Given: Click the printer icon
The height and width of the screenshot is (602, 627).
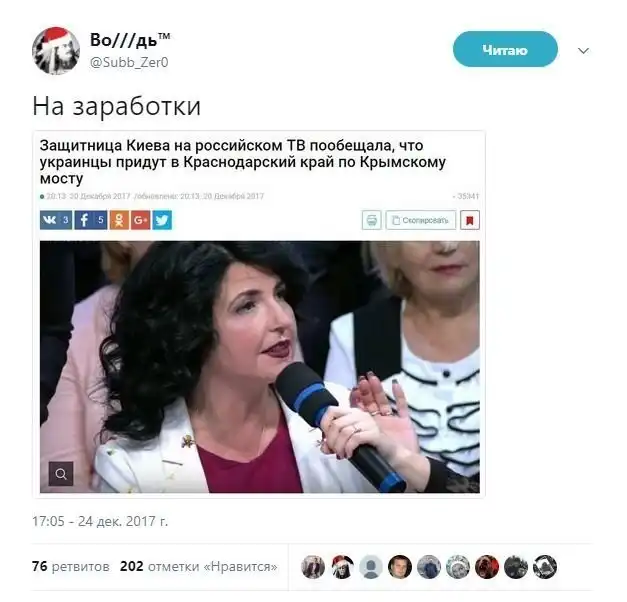Looking at the screenshot, I should coord(372,220).
